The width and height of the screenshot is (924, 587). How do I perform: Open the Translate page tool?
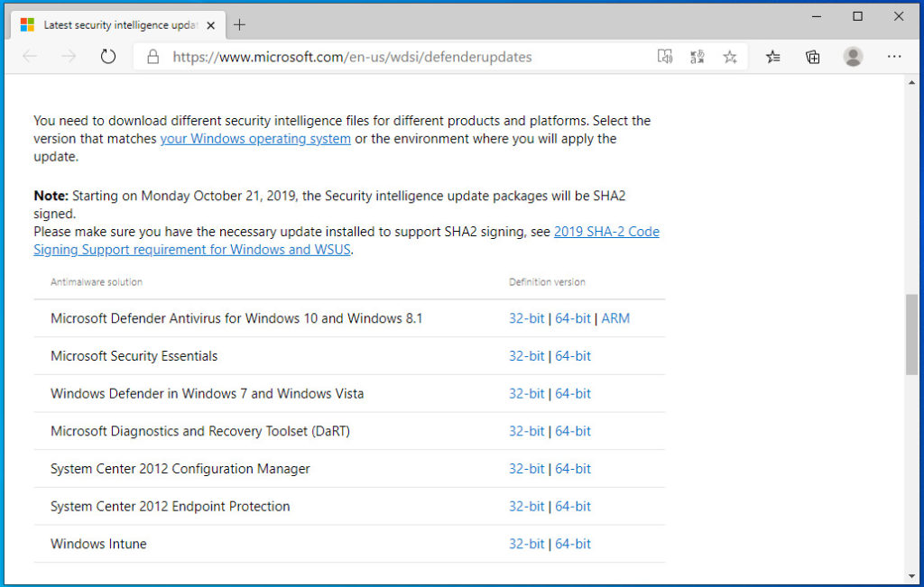point(697,56)
